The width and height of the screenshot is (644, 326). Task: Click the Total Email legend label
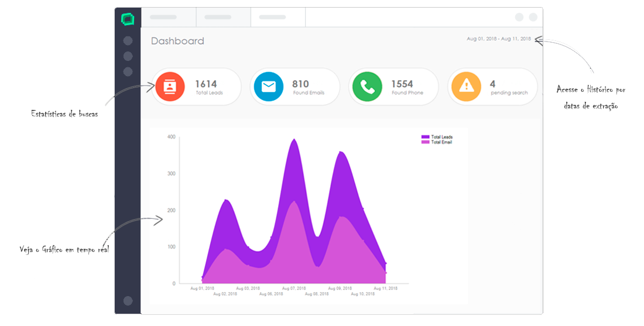(441, 142)
